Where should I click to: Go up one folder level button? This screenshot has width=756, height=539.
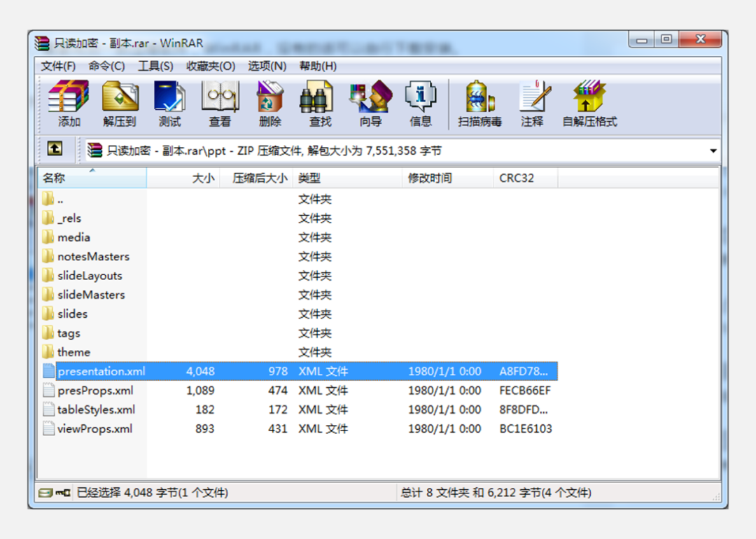55,148
